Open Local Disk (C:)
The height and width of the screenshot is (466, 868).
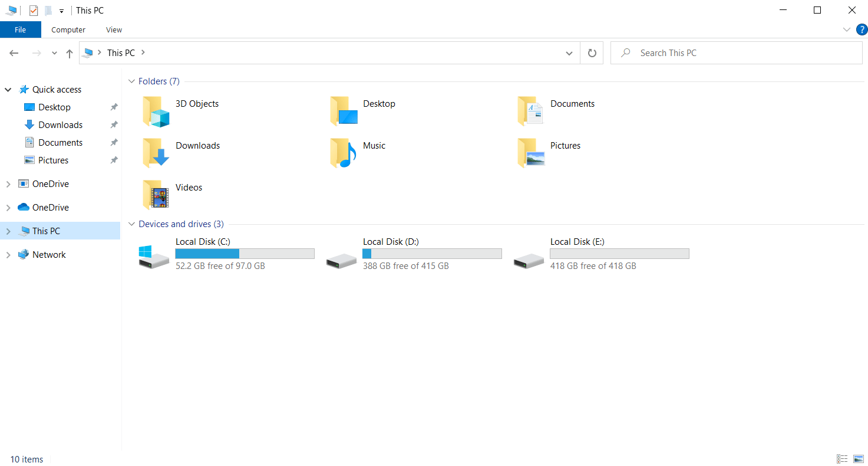(203, 241)
